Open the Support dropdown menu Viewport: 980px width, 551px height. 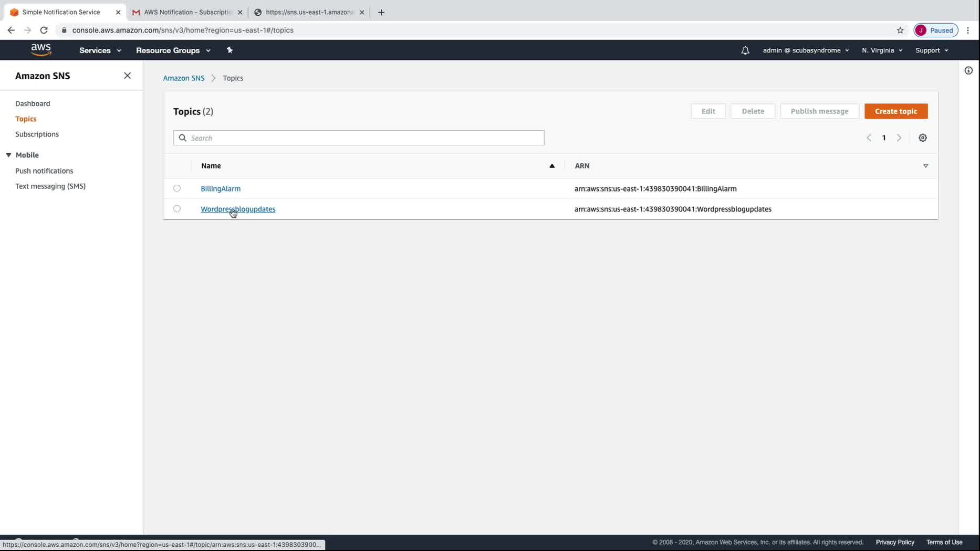(932, 50)
